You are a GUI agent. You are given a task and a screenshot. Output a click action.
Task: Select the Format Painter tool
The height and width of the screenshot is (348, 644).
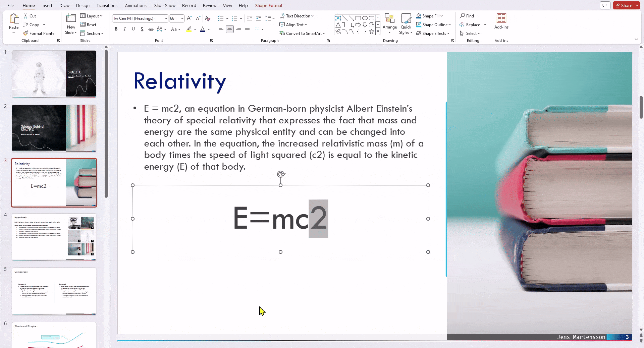click(x=40, y=33)
